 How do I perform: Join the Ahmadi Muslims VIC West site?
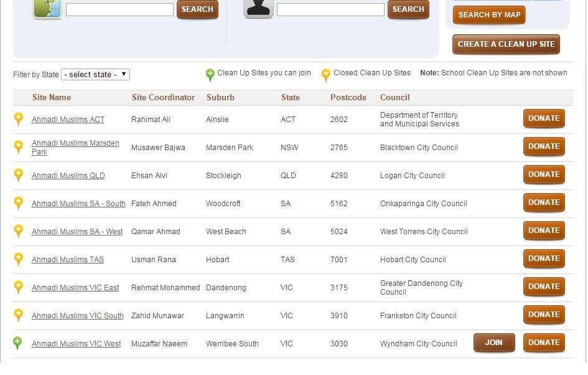(493, 343)
